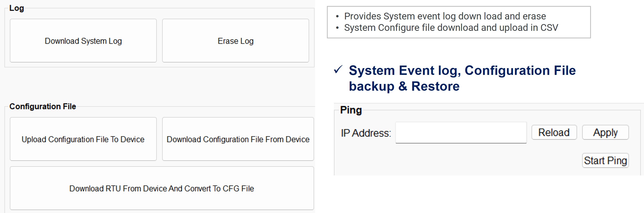Image resolution: width=644 pixels, height=213 pixels.
Task: Click the IP Address label text
Action: click(x=366, y=133)
